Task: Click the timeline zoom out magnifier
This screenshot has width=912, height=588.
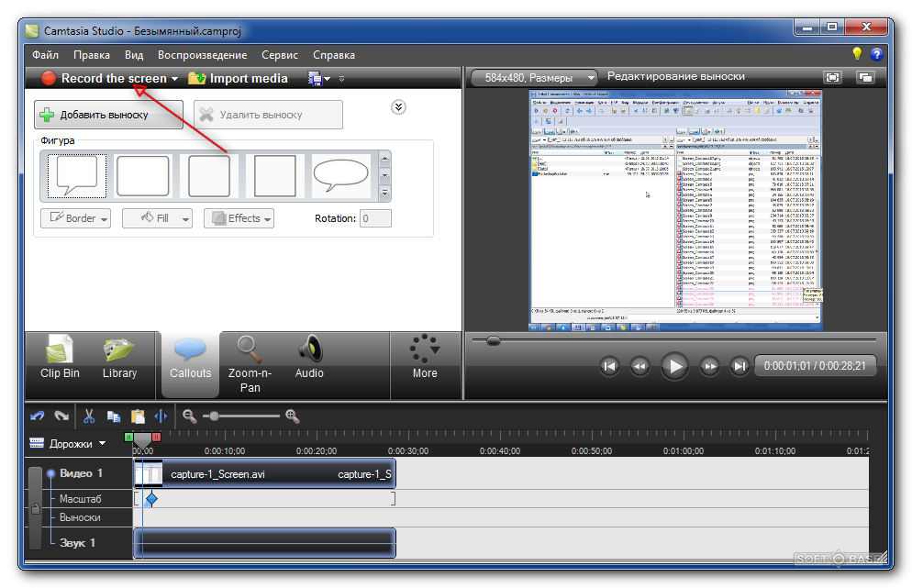Action: coord(189,416)
